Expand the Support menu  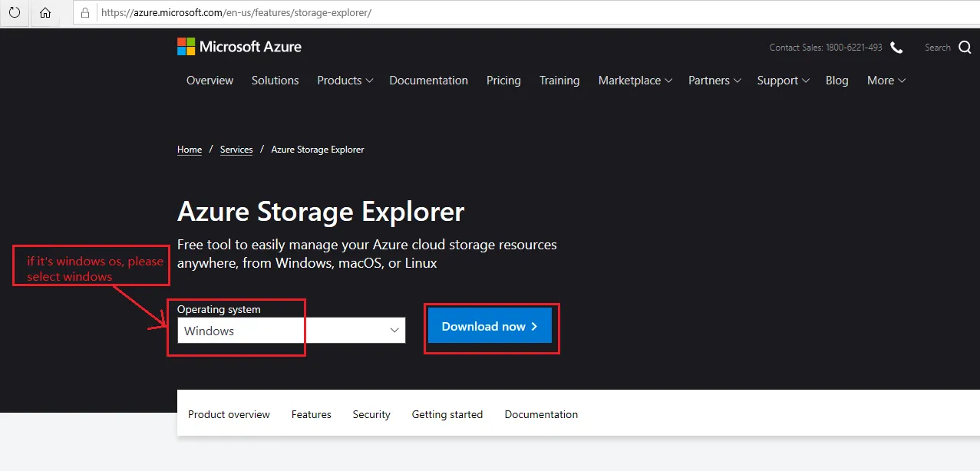click(x=783, y=81)
